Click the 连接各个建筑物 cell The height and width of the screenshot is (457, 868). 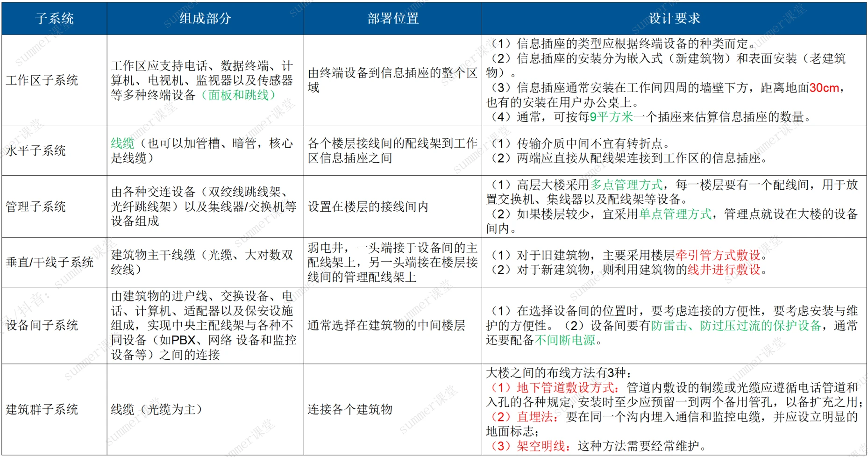click(x=350, y=409)
